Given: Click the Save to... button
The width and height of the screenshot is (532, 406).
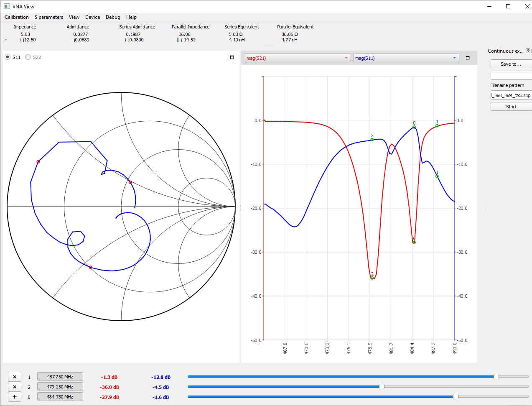Looking at the screenshot, I should point(511,64).
